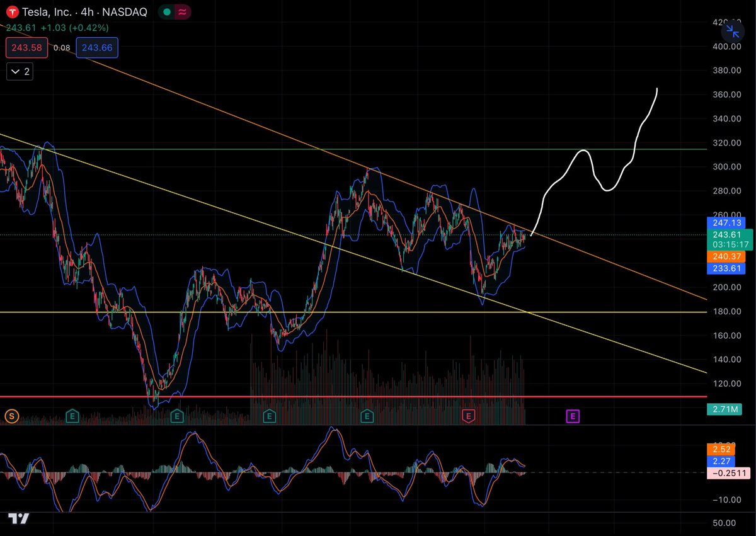Reset the price scale with the blue compress-arrows icon
This screenshot has height=536, width=756.
point(733,31)
